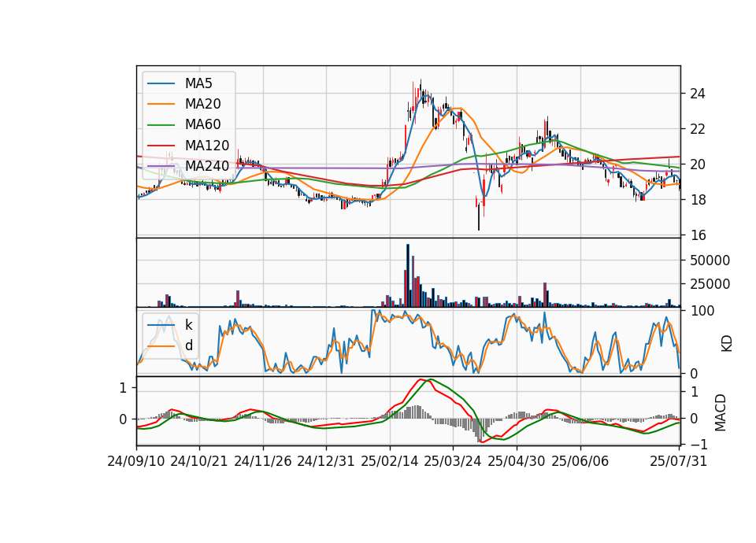Click the volume axis label 50000
Viewport: 756px width, 543px height.
710,260
